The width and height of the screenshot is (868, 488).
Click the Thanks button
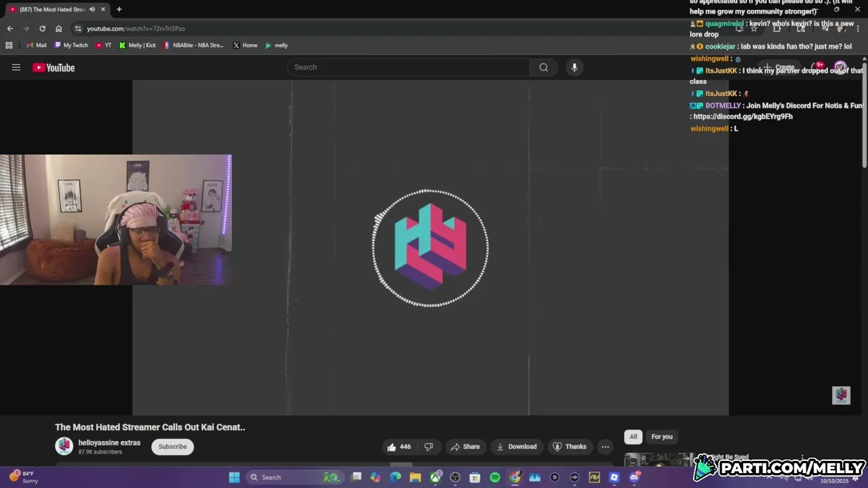pos(570,447)
